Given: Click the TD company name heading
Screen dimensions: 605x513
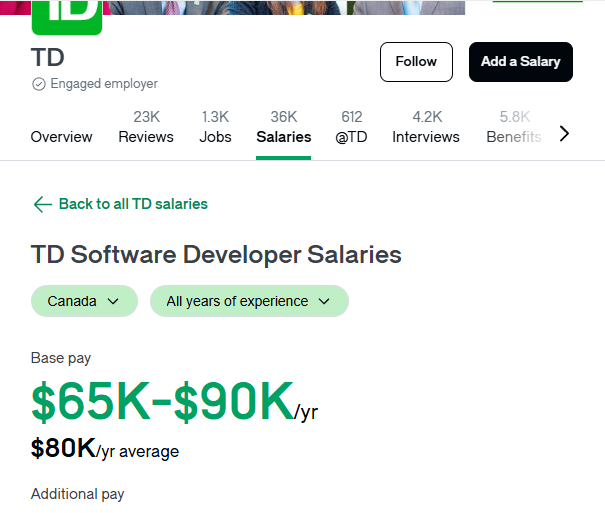Looking at the screenshot, I should coord(47,58).
